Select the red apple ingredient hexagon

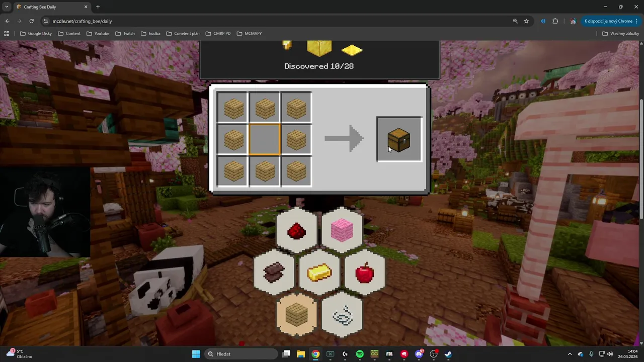[365, 273]
